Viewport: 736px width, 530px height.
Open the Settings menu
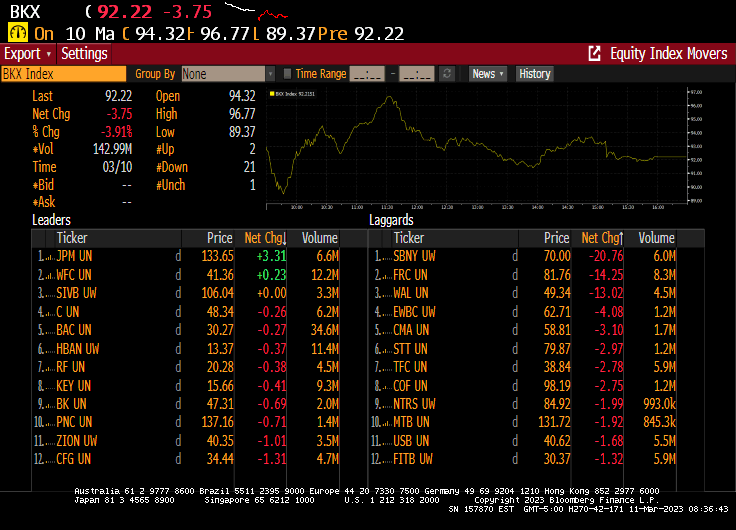pyautogui.click(x=84, y=54)
